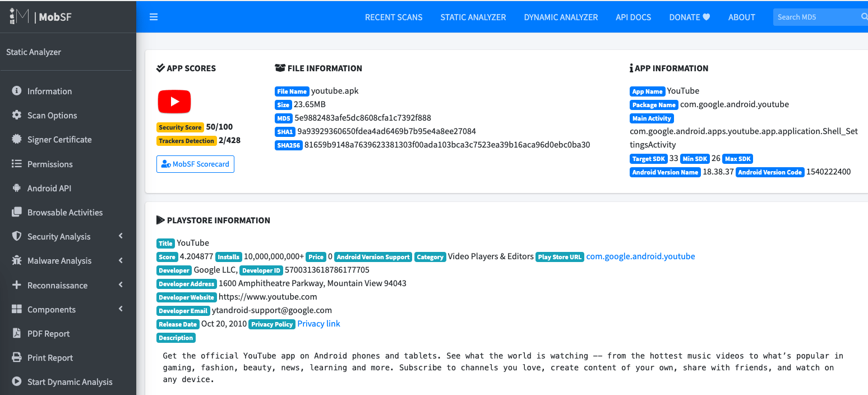Go to RECENT SCANS

[394, 17]
